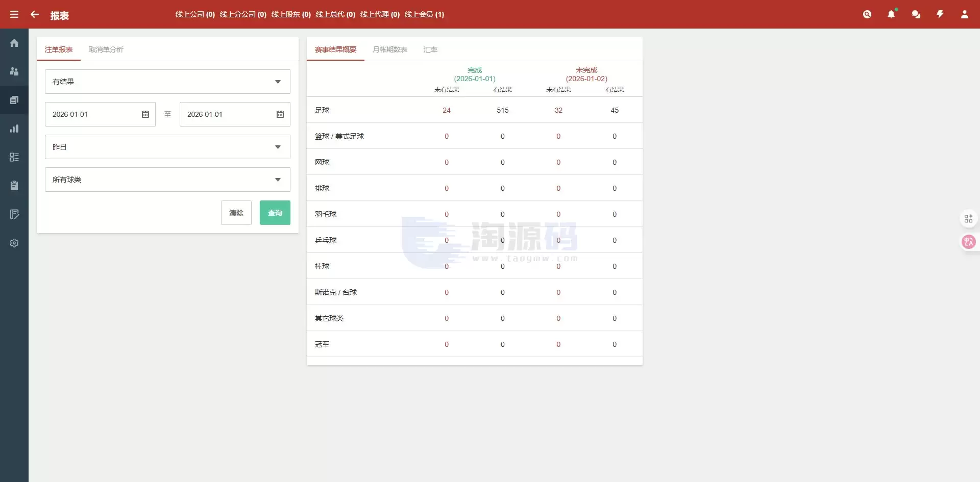This screenshot has width=980, height=482.
Task: Select the 乒乓球 row label
Action: click(x=326, y=240)
